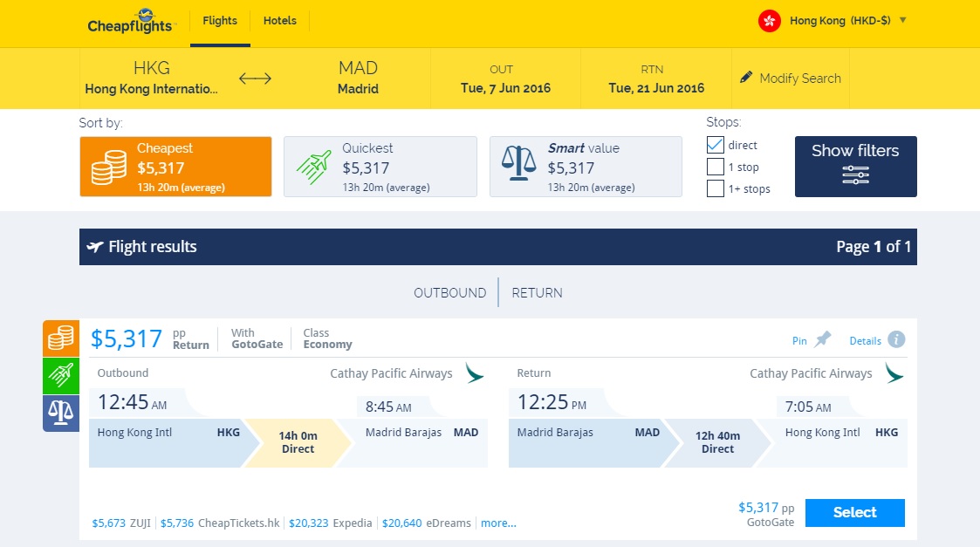Image resolution: width=980 pixels, height=547 pixels.
Task: Open the Details info icon
Action: (x=896, y=340)
